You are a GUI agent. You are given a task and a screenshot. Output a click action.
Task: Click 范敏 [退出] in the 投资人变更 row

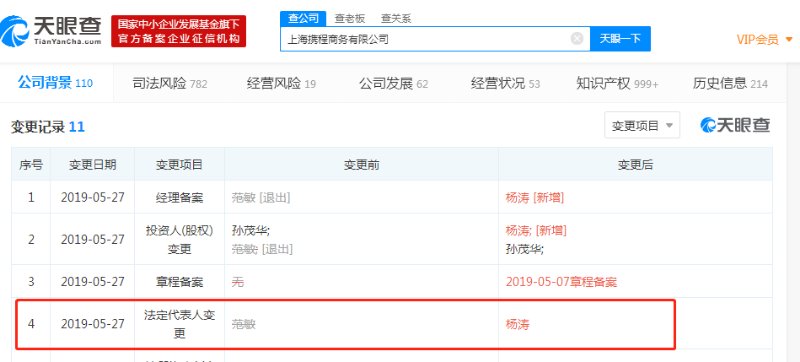tap(262, 249)
